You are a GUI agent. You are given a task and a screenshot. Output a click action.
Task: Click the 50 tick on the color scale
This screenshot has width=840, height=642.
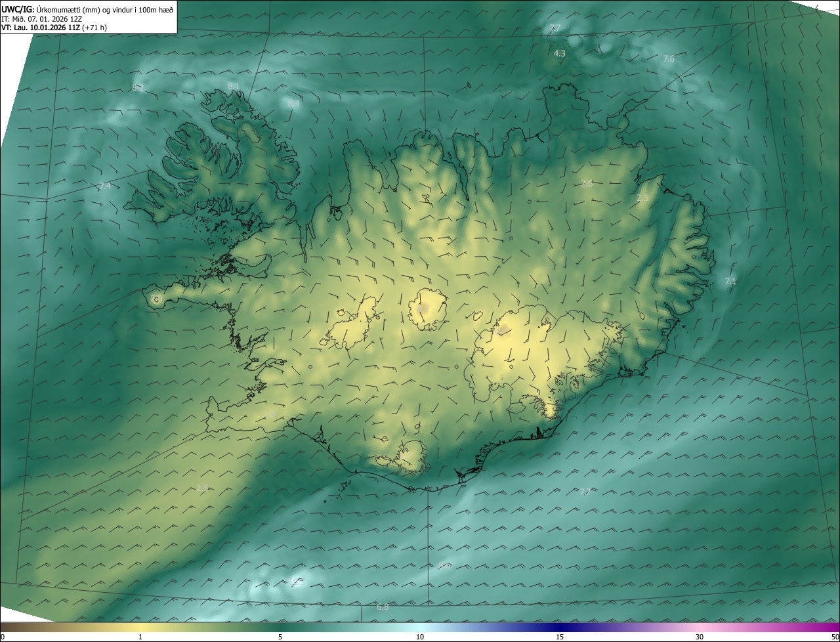pos(835,637)
